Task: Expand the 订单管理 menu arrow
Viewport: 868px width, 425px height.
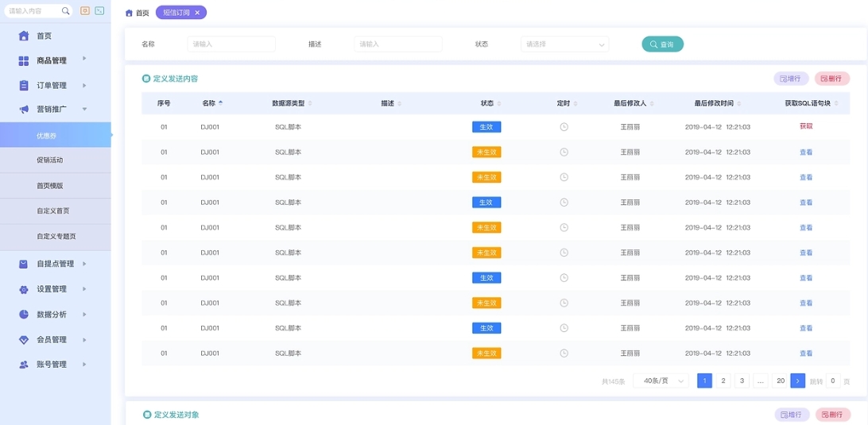Action: [x=85, y=85]
